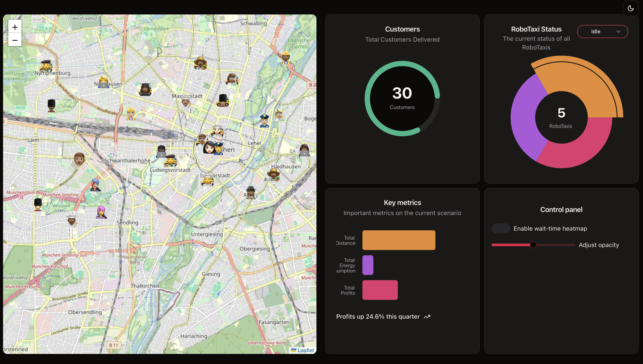Click the bearded man marker near Laim
The image size is (643, 364).
tap(79, 159)
